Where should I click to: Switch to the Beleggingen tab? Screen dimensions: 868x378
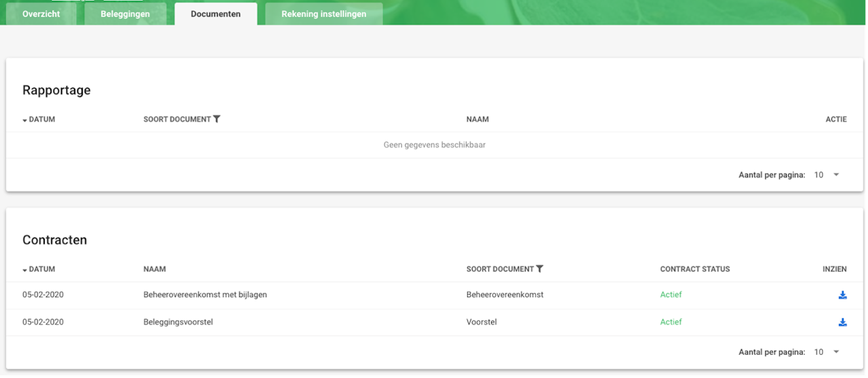125,14
